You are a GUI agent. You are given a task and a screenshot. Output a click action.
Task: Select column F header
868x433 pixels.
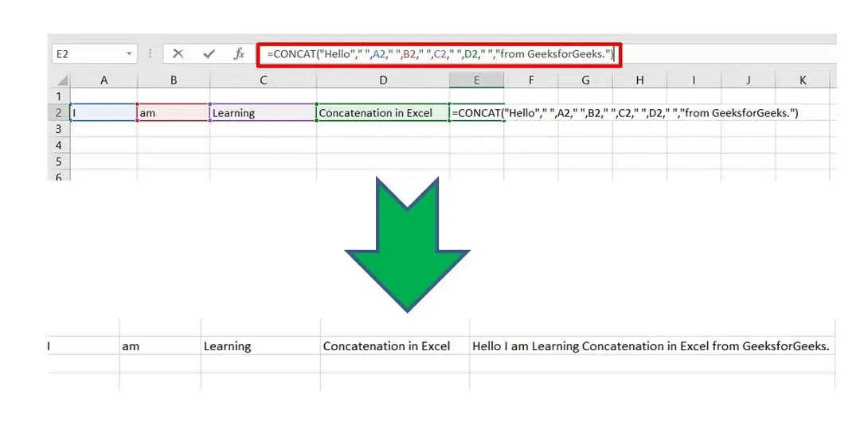click(x=531, y=80)
